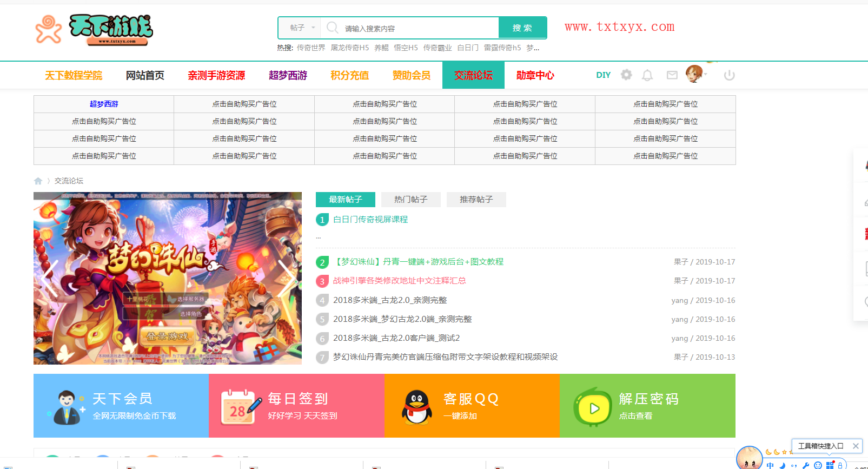Viewport: 868px width, 469px height.
Task: Open messages envelope icon
Action: pos(672,75)
